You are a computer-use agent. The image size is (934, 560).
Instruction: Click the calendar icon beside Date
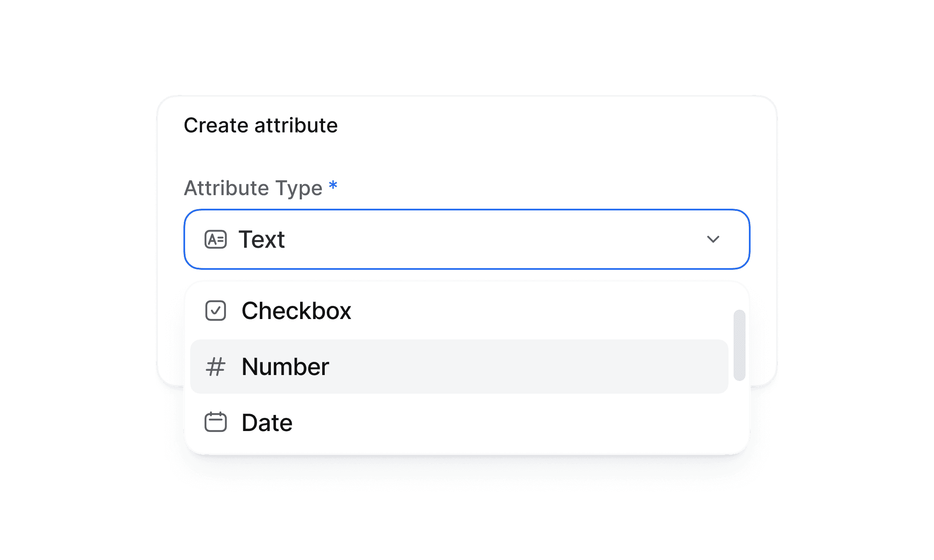[x=216, y=422]
